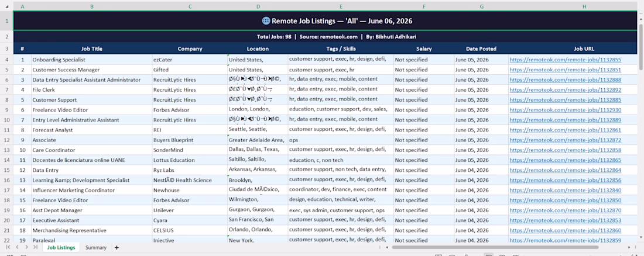Click the Company header cell
The image size is (644, 256).
pos(190,49)
